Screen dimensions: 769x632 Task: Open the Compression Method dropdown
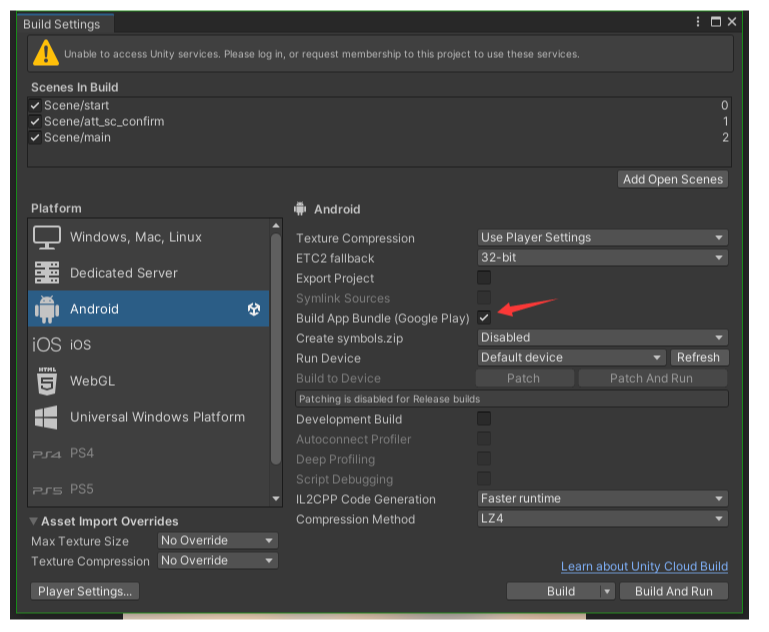tap(603, 519)
